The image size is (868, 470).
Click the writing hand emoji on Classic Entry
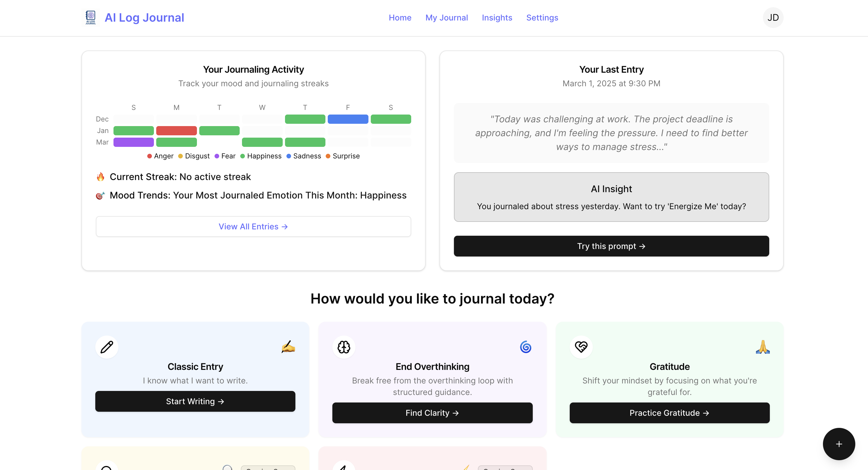click(288, 347)
